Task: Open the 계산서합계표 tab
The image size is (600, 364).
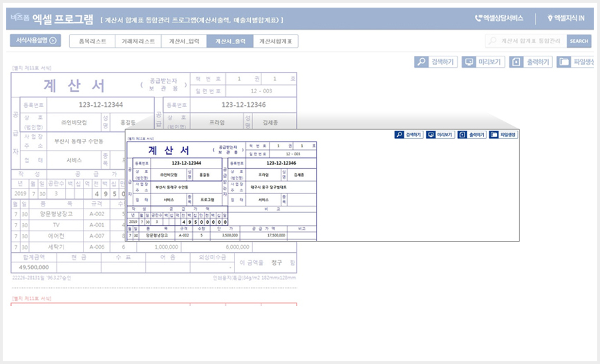Action: [276, 41]
